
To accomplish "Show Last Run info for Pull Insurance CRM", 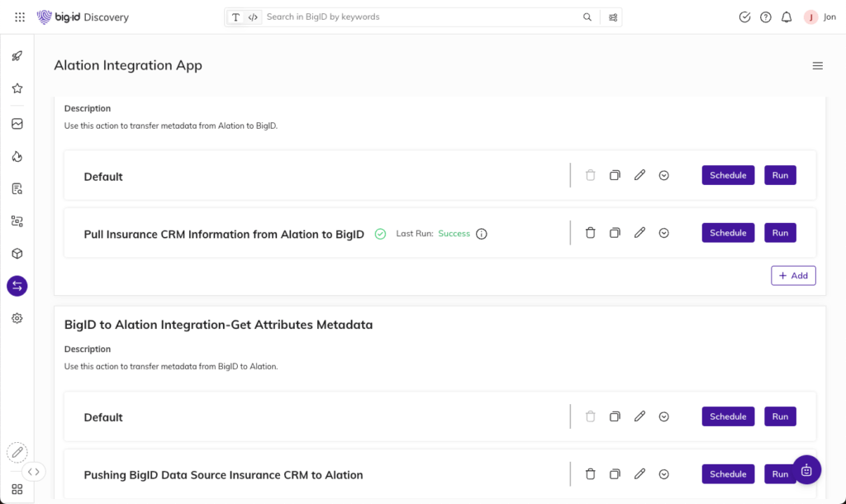I will pyautogui.click(x=482, y=234).
